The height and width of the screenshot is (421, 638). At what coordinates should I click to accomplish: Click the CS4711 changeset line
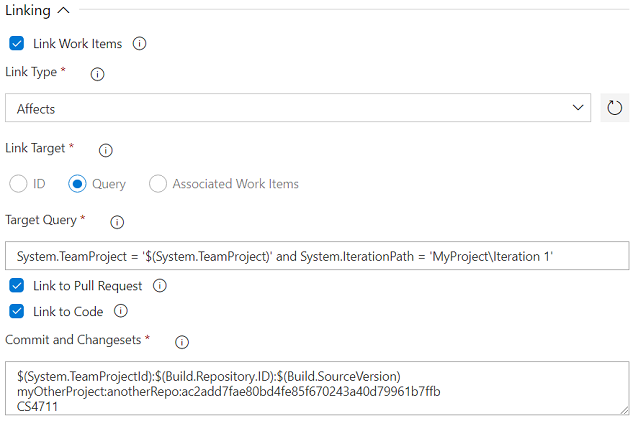(37, 407)
